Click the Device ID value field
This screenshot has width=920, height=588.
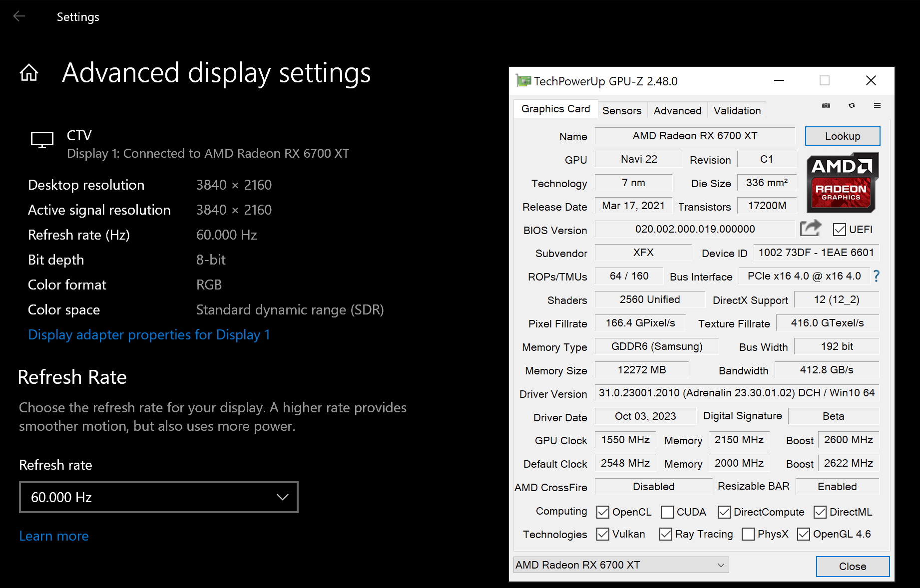(816, 253)
